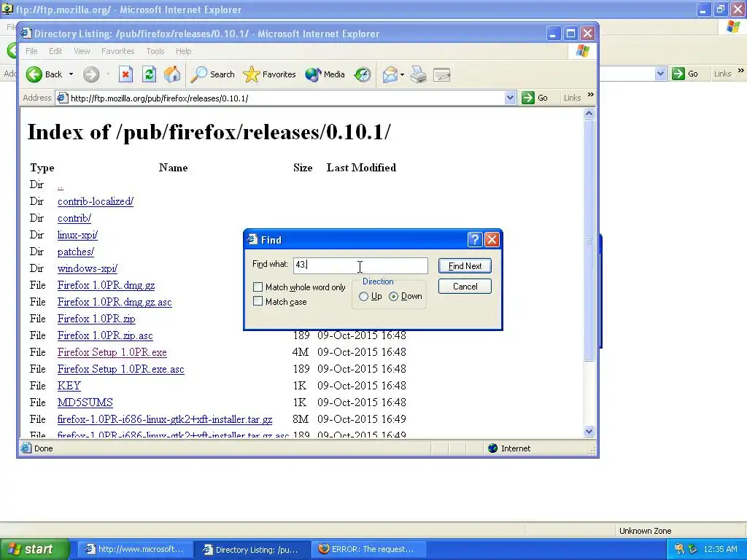
Task: Select Up search direction
Action: point(363,296)
